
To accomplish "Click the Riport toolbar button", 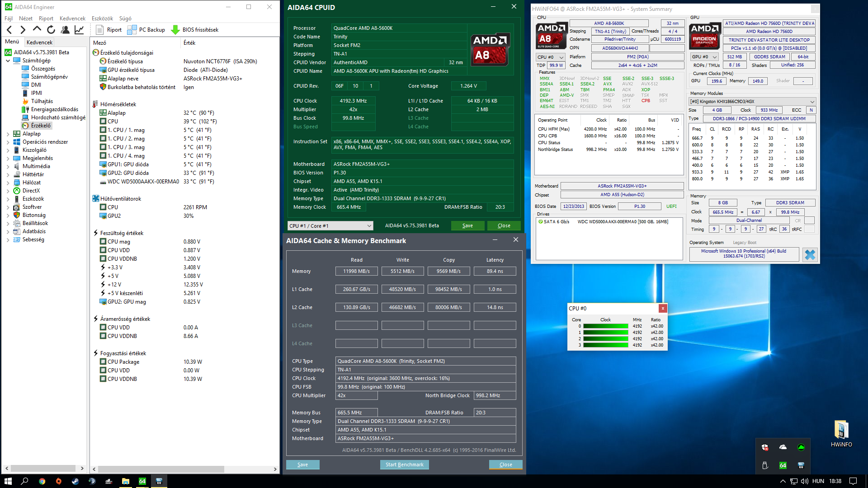I will tap(108, 30).
